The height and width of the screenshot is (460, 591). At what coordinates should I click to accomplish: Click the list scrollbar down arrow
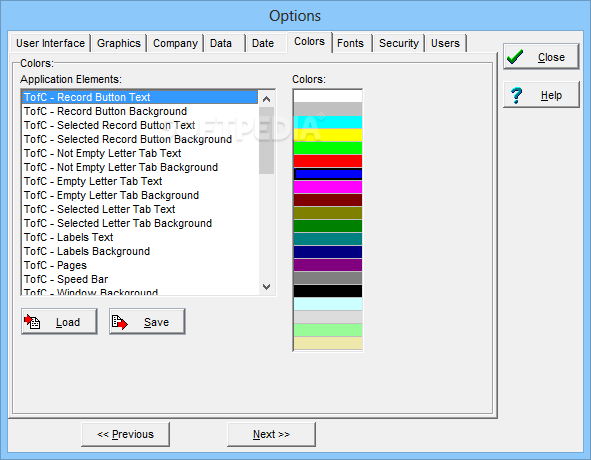pyautogui.click(x=266, y=287)
